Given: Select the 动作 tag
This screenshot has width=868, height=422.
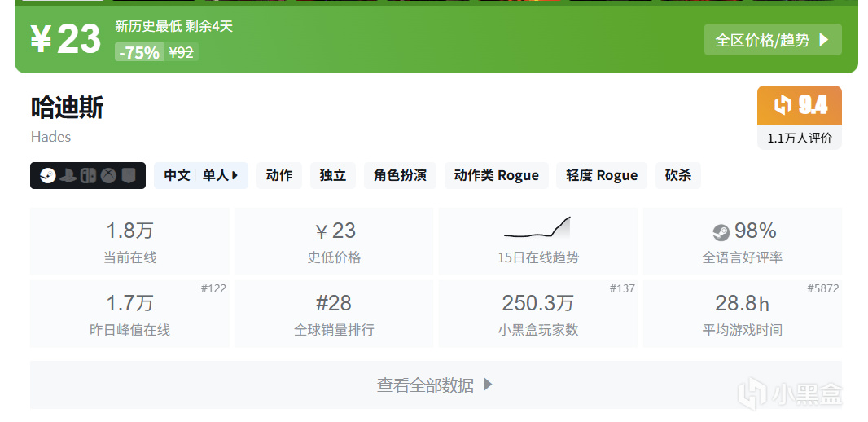Looking at the screenshot, I should point(279,175).
